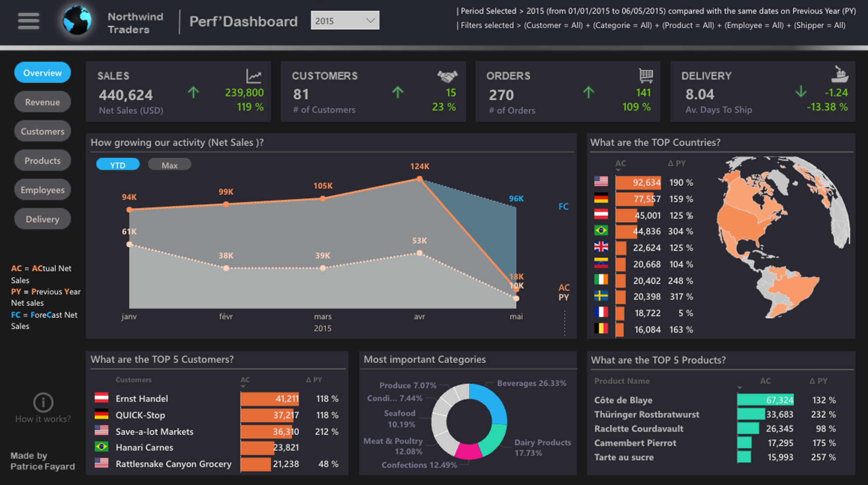
Task: Switch to the Revenue page
Action: point(42,102)
